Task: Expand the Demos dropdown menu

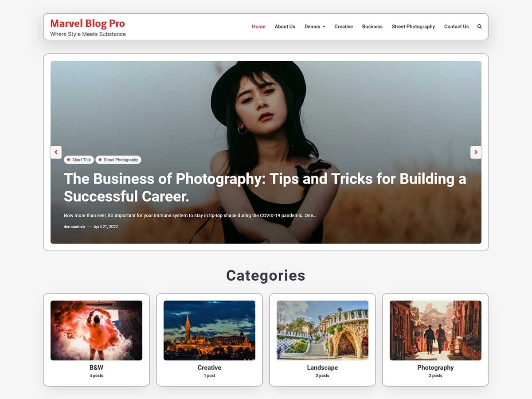Action: pos(315,27)
